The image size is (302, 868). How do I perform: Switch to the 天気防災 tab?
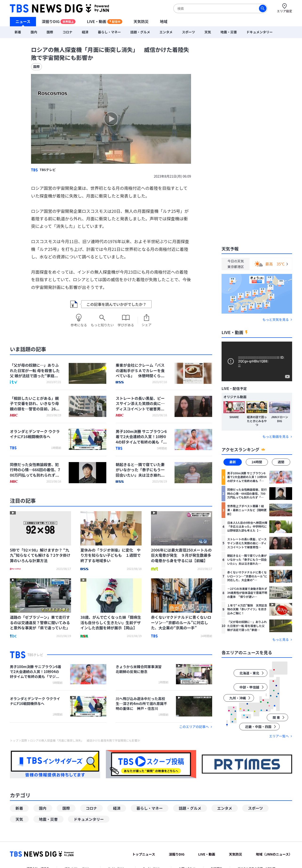click(x=141, y=22)
